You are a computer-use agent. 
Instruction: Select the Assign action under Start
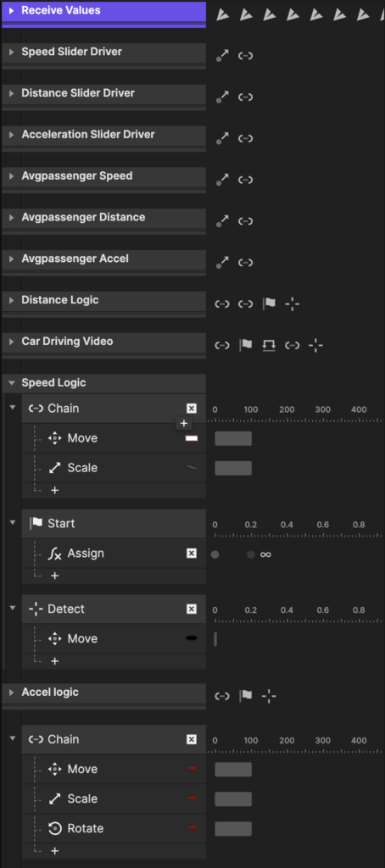coord(114,554)
